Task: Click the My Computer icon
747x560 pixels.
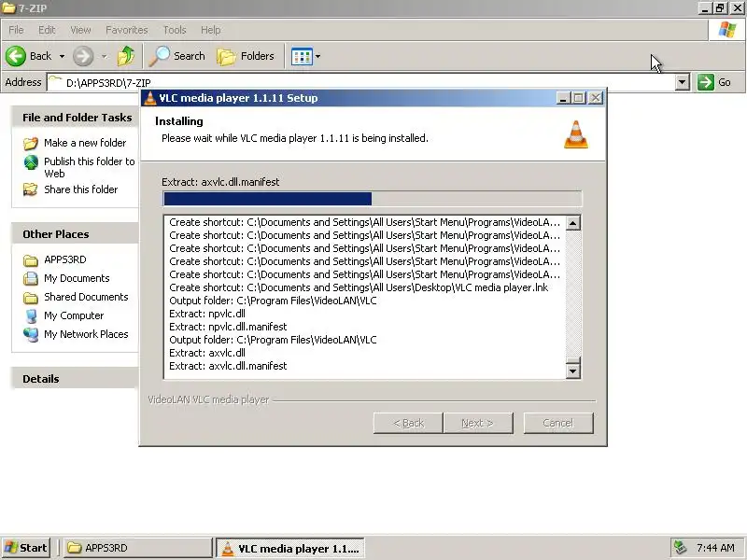Action: click(31, 315)
